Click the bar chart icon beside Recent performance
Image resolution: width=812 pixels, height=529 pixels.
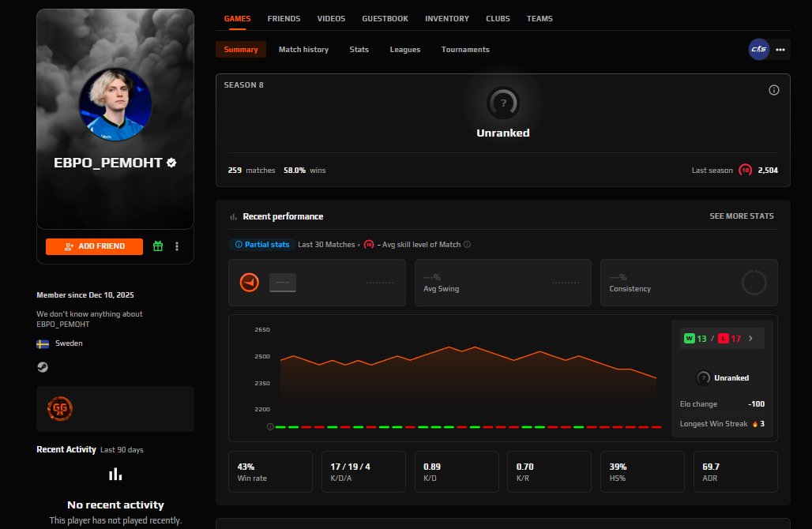pos(233,217)
